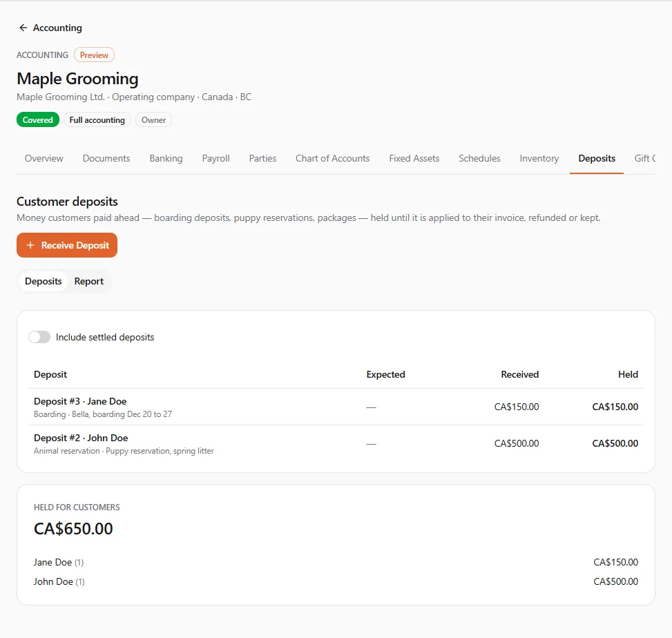The image size is (672, 638).
Task: Click the Full accounting badge
Action: click(97, 120)
